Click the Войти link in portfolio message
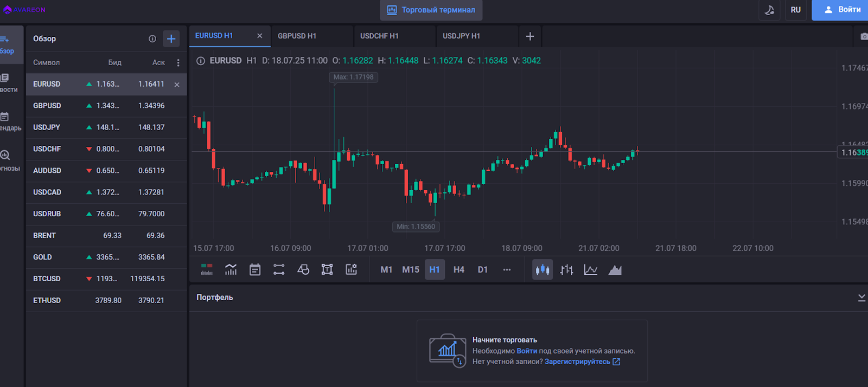 [527, 351]
